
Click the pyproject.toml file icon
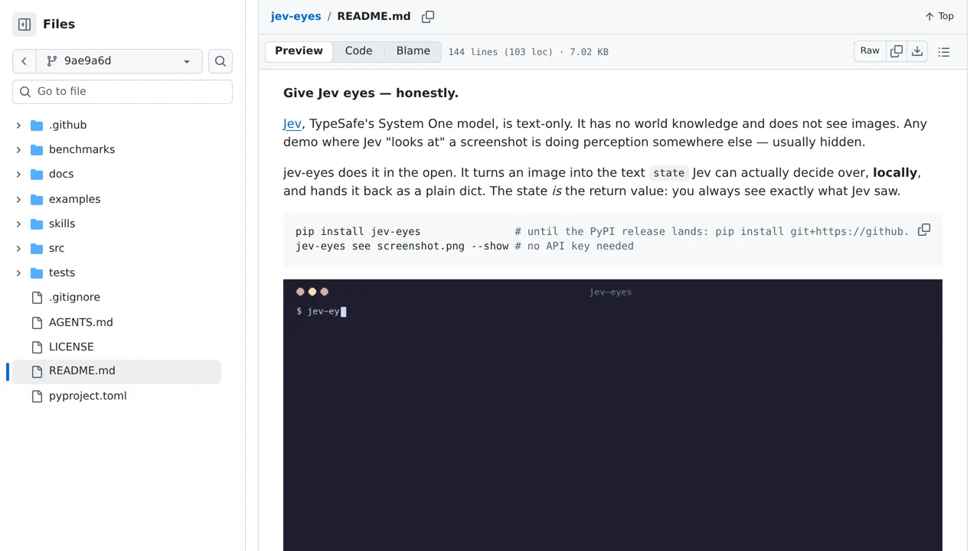[37, 396]
